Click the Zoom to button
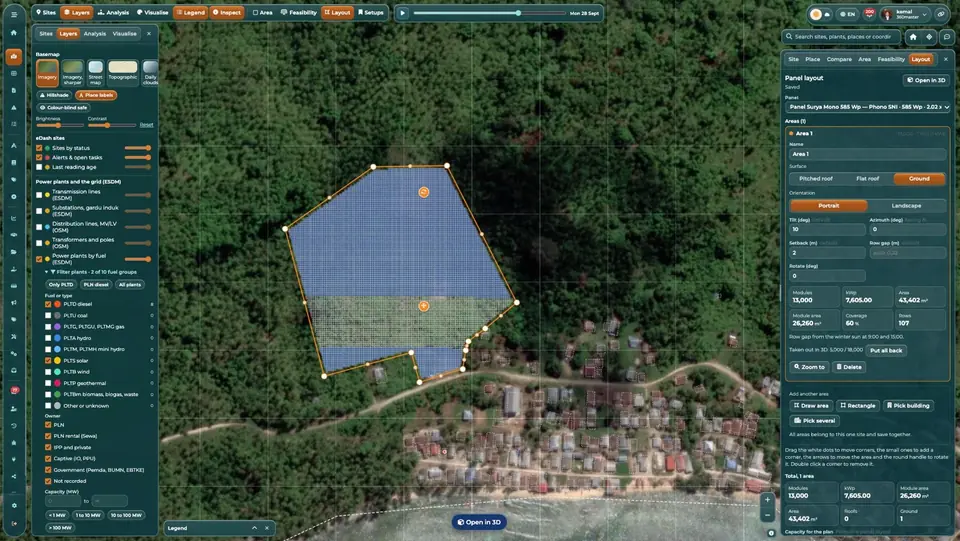The height and width of the screenshot is (541, 960). click(x=809, y=367)
